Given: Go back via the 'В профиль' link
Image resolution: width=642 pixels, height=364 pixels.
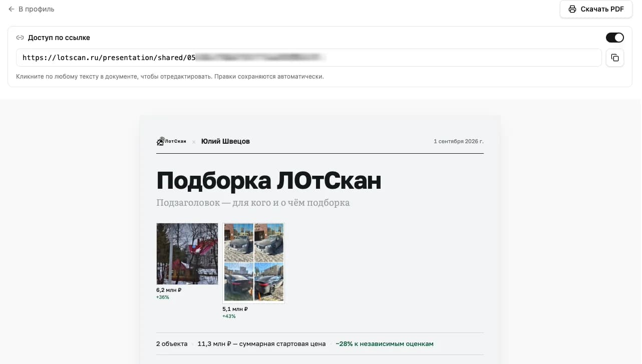Looking at the screenshot, I should pyautogui.click(x=31, y=9).
